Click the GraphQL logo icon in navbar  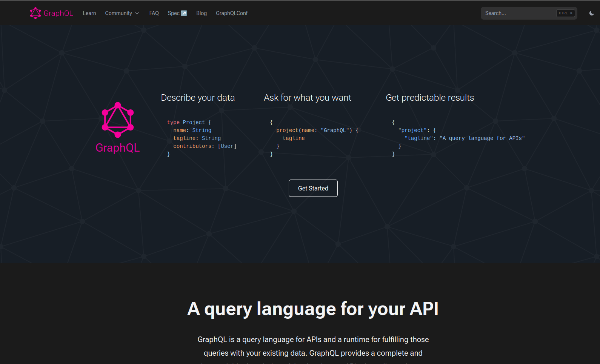click(35, 13)
